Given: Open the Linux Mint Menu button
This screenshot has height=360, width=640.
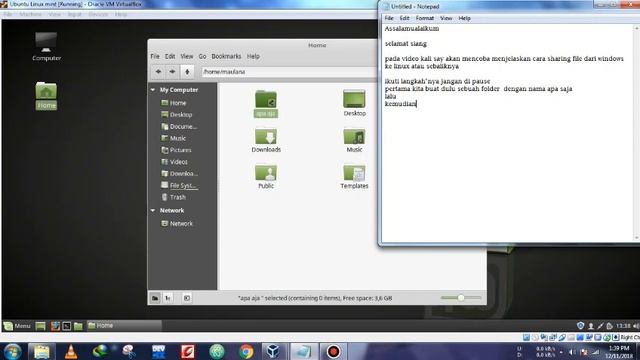Looking at the screenshot, I should tap(17, 326).
